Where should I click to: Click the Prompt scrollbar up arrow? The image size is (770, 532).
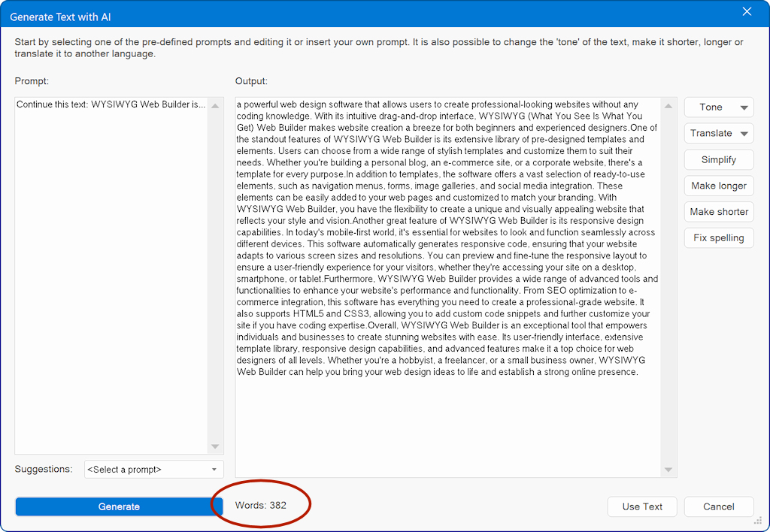pyautogui.click(x=215, y=105)
